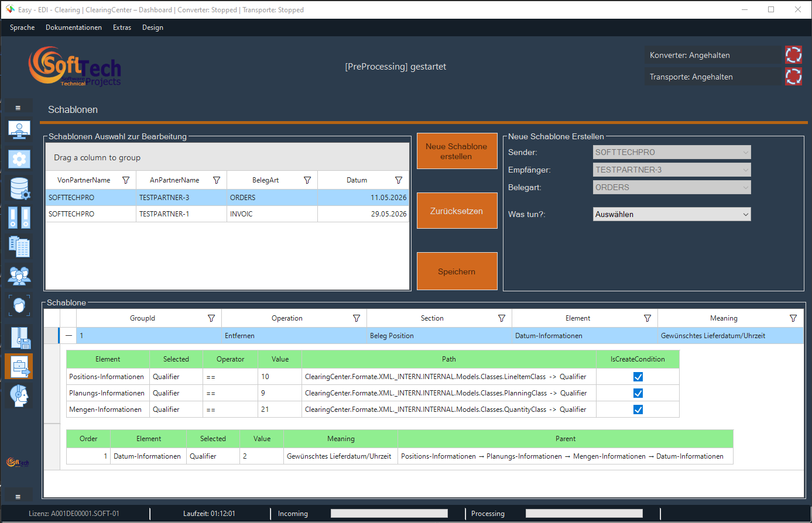
Task: Restart Transporte using its refresh icon
Action: click(x=793, y=77)
